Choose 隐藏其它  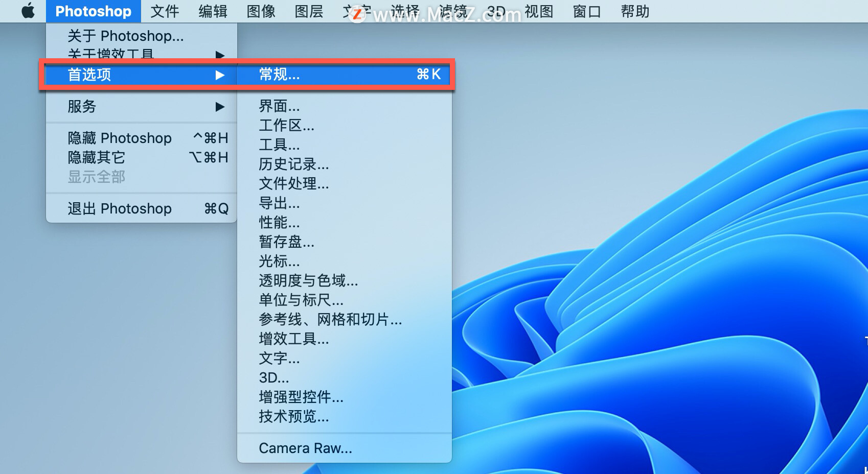pos(142,157)
